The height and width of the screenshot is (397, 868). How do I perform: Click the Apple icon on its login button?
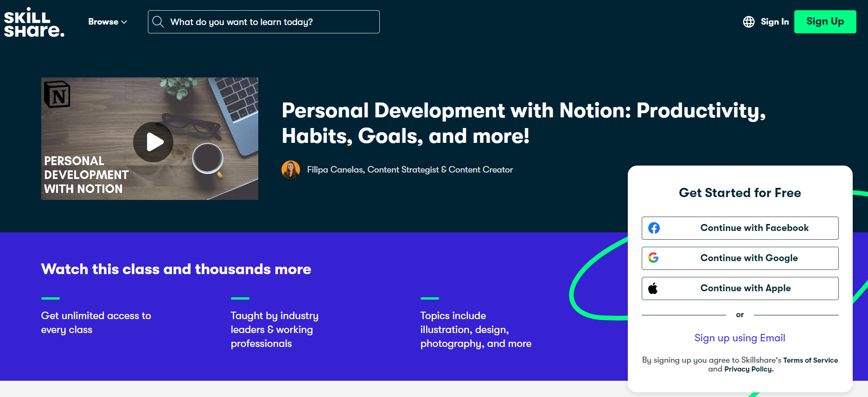(654, 288)
